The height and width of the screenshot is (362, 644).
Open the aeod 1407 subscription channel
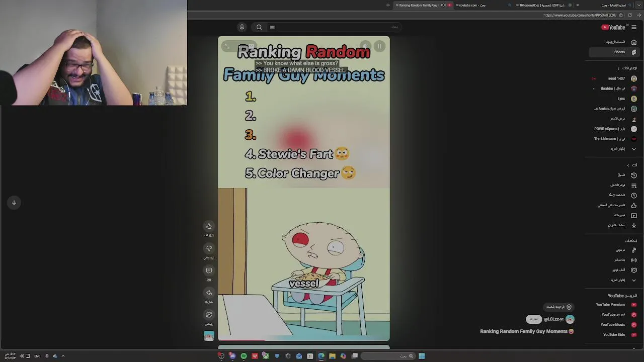(x=615, y=78)
